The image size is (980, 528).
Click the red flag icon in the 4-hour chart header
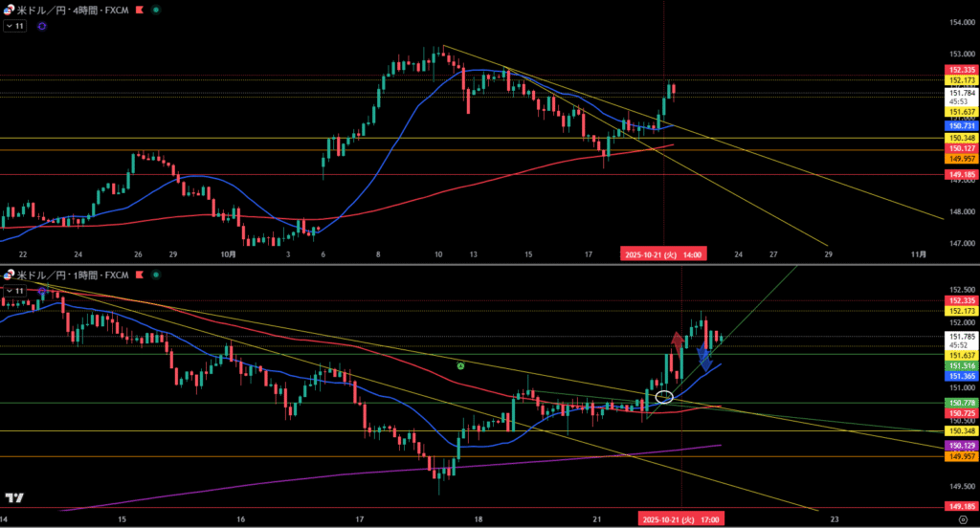tap(143, 10)
